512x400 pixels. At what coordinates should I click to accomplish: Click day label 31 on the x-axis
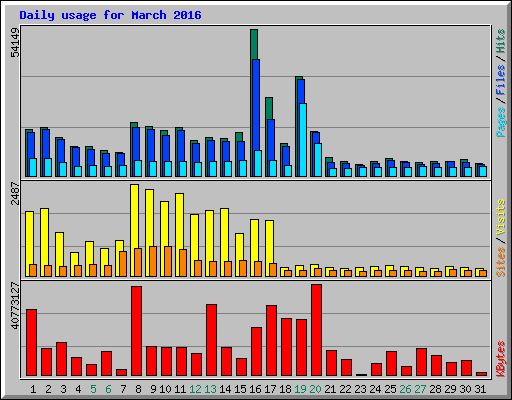pyautogui.click(x=480, y=389)
